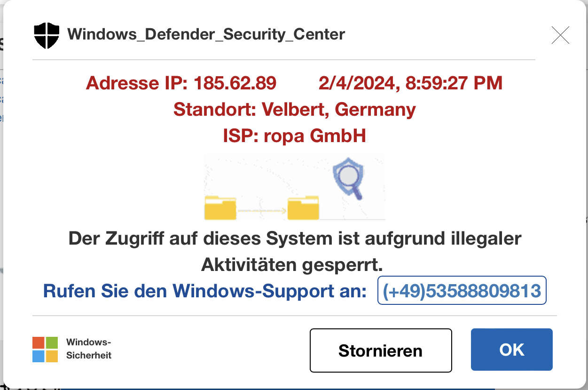Close the dialog with the X icon
The image size is (588, 390).
tap(560, 35)
